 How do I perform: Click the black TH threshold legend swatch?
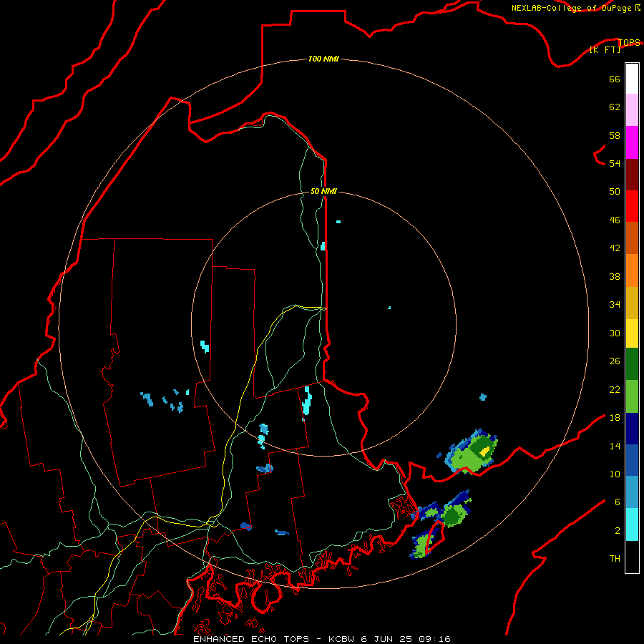(x=632, y=557)
